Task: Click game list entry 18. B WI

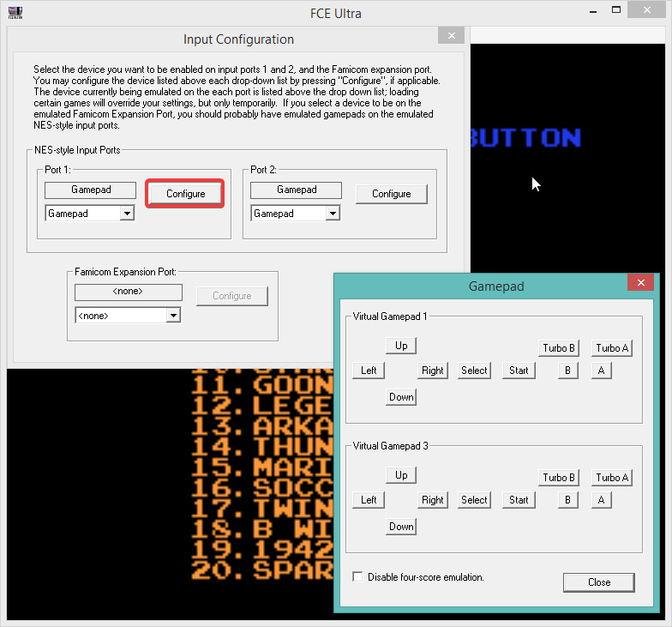Action: point(262,528)
